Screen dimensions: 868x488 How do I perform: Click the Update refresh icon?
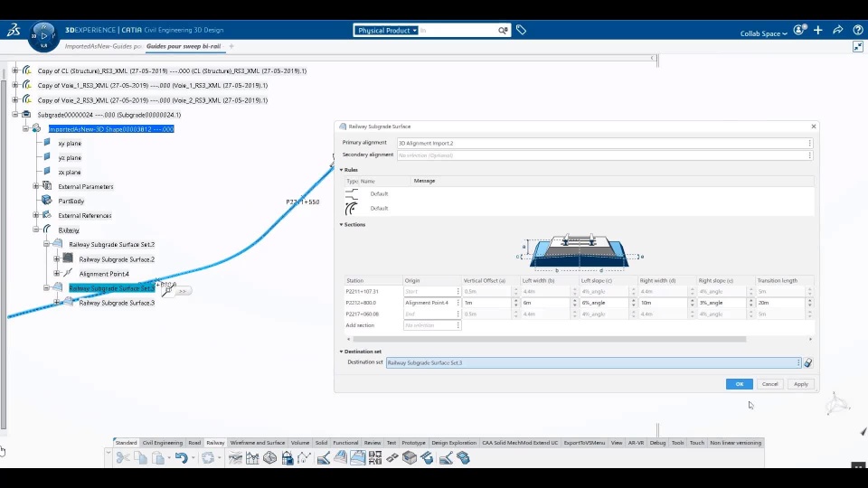click(x=208, y=457)
